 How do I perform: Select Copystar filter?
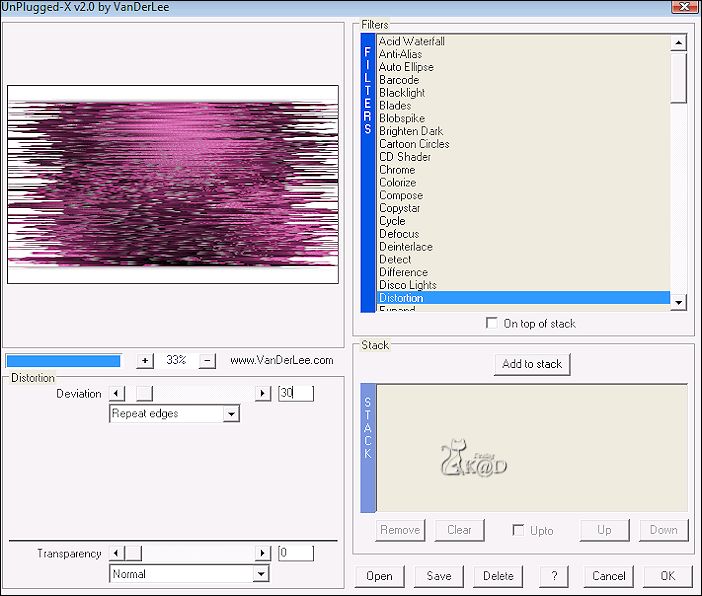(523, 208)
